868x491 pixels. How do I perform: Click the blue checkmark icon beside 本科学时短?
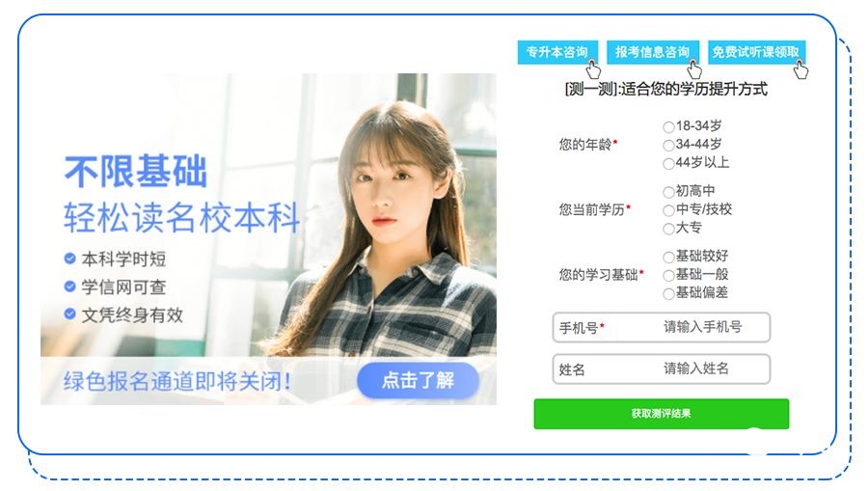(x=69, y=258)
